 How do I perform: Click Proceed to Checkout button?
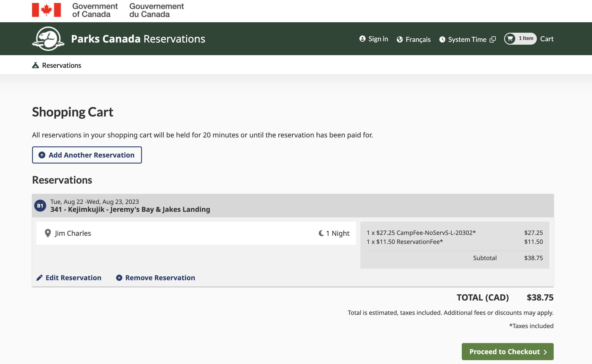(x=508, y=351)
